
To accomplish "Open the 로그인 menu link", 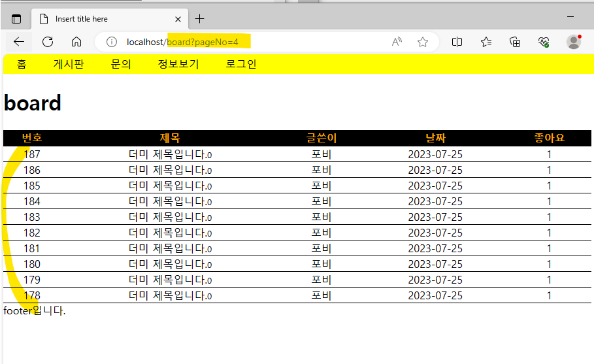I will tap(241, 64).
